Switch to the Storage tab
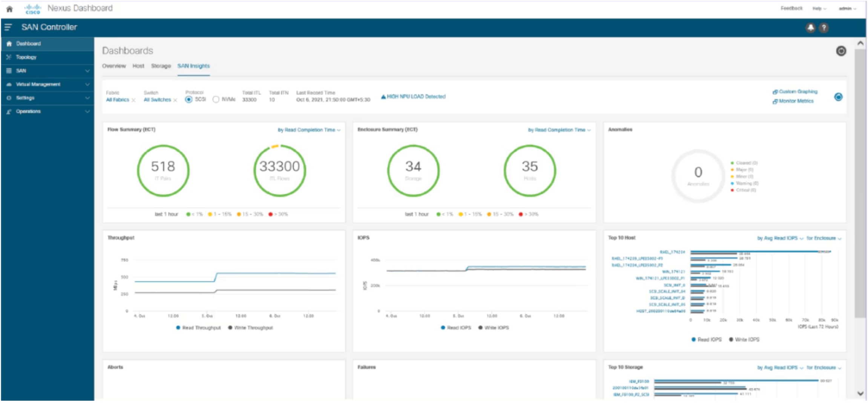Viewport: 868px width, 403px height. 161,66
